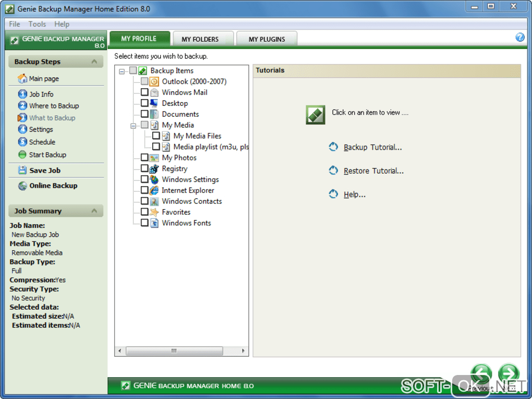
Task: Open the Online Backup link
Action: click(x=53, y=186)
